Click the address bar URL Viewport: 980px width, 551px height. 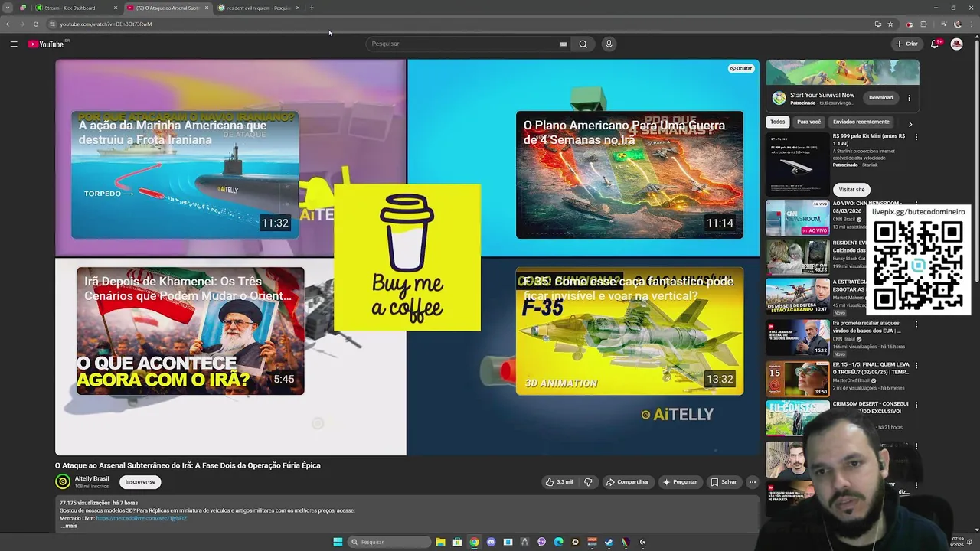point(106,24)
